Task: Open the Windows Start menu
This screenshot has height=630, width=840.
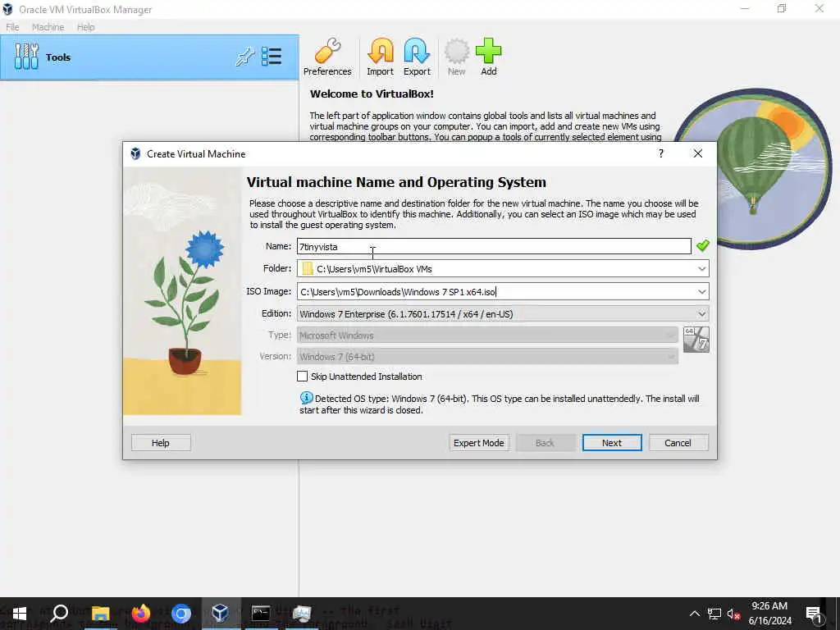Action: tap(20, 614)
